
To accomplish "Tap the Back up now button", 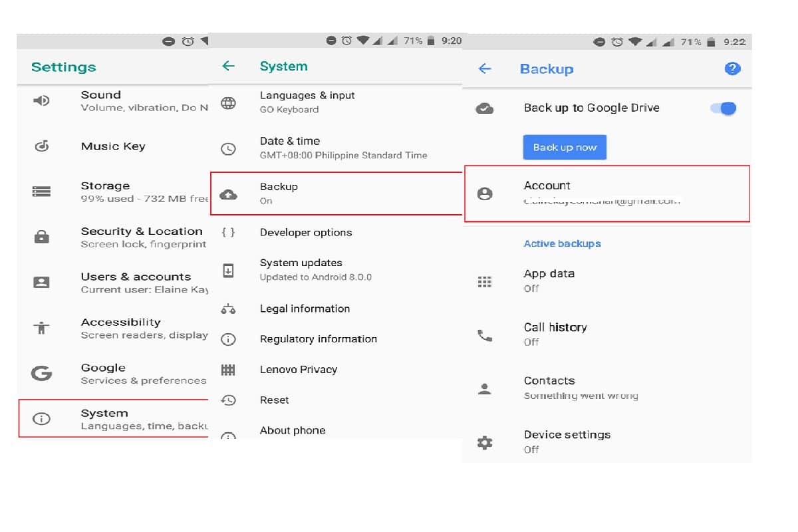I will click(x=565, y=148).
